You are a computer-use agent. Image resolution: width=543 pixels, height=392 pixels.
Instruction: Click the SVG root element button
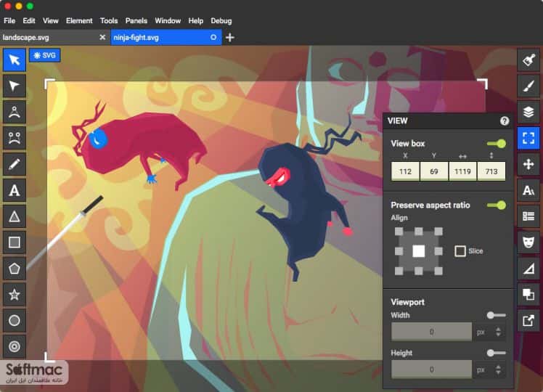coord(45,55)
